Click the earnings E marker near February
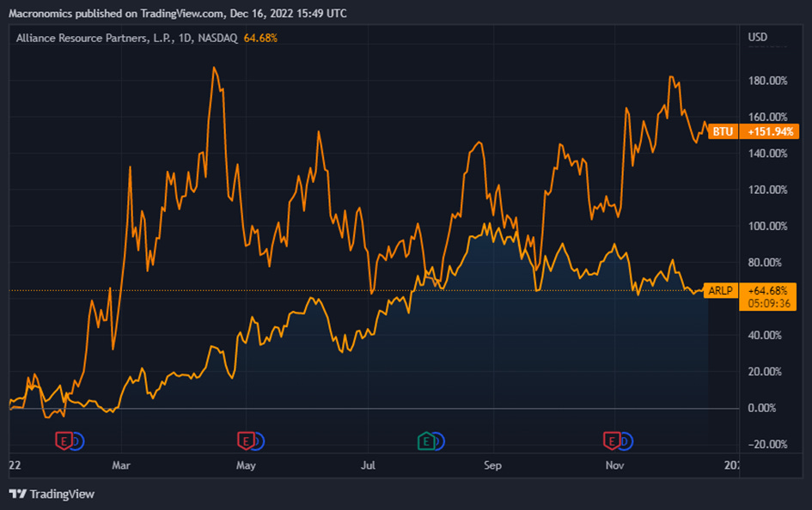Viewport: 812px width, 510px height. tap(64, 440)
